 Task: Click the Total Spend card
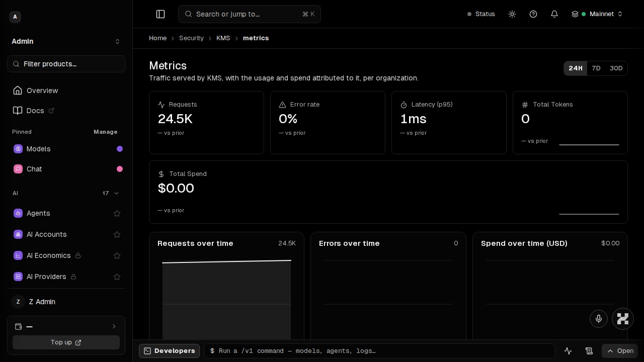(x=388, y=192)
